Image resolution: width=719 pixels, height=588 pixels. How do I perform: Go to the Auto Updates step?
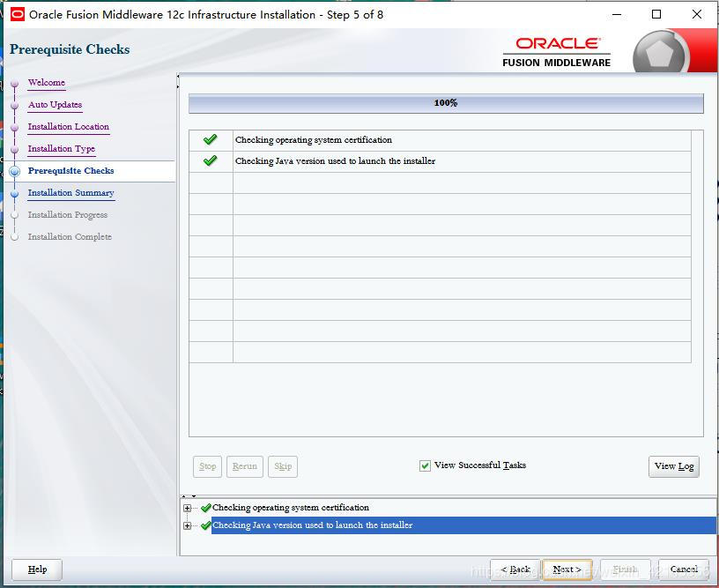pyautogui.click(x=55, y=105)
